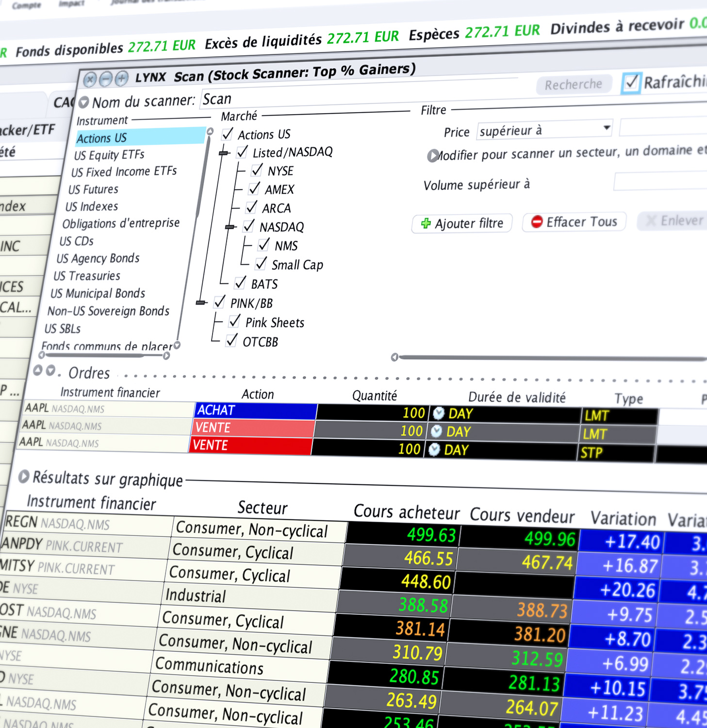Click the LMT type cell in ACHAT row
This screenshot has width=707, height=728.
pos(620,416)
